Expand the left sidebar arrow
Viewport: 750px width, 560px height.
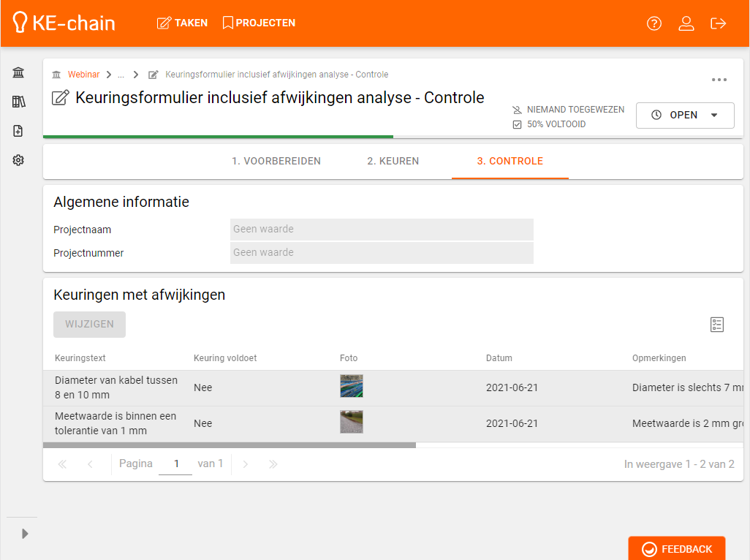tap(25, 534)
